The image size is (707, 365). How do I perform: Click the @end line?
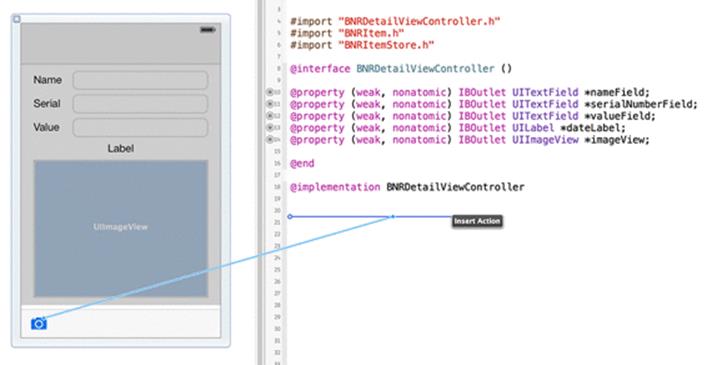tap(302, 163)
